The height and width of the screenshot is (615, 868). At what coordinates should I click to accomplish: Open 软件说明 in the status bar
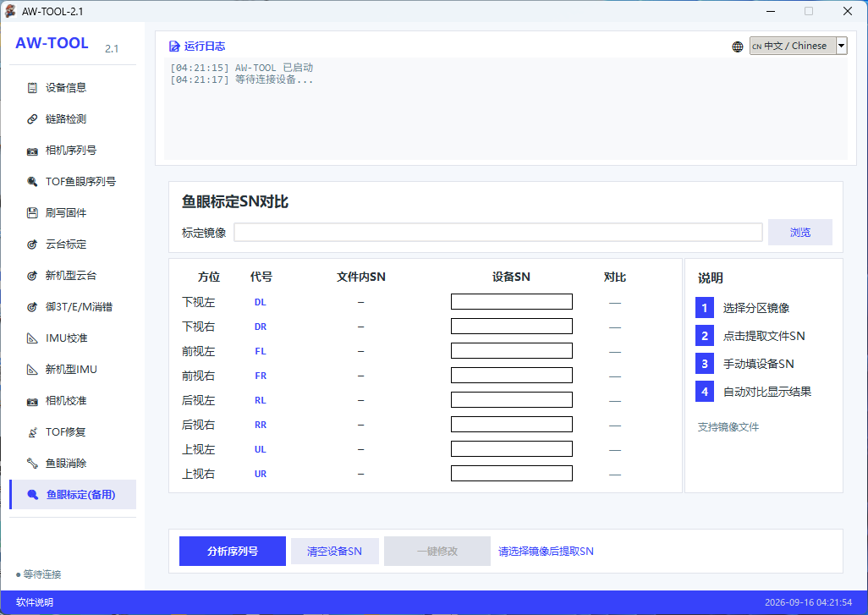point(35,602)
